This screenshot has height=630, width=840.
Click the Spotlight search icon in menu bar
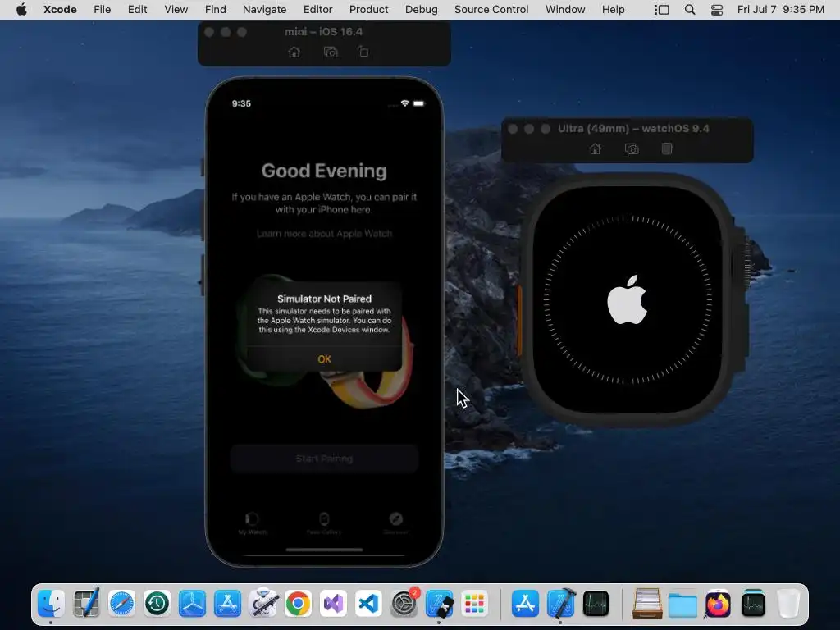click(x=690, y=10)
